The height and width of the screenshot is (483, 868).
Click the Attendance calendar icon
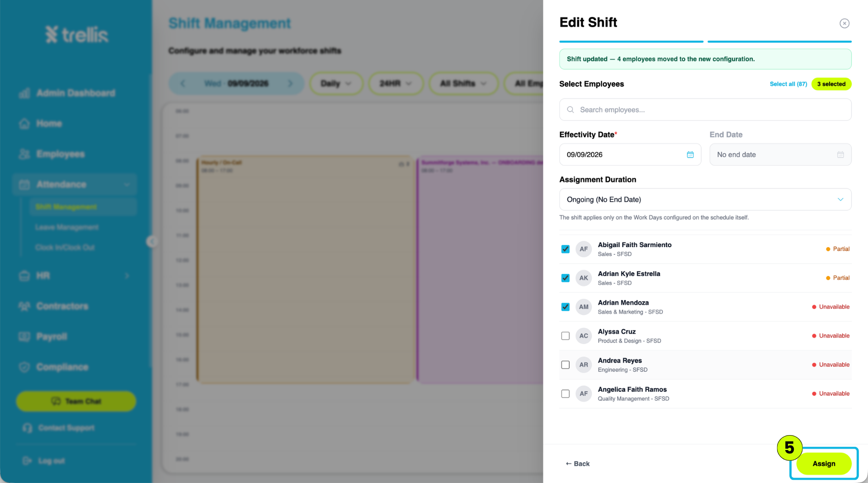pos(24,184)
